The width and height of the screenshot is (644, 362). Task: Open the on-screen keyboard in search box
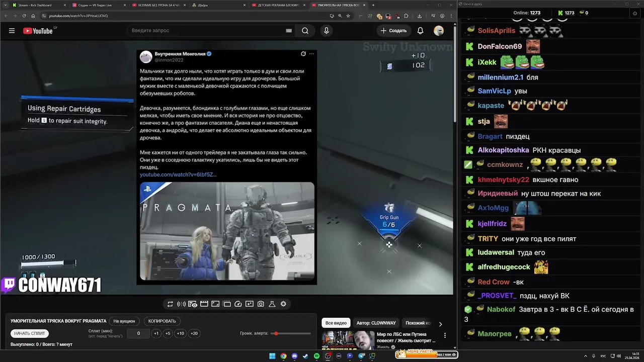(289, 31)
